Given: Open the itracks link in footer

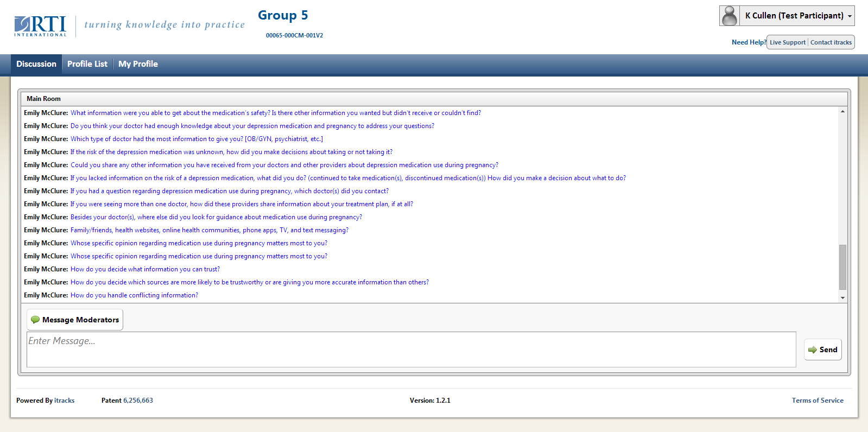Looking at the screenshot, I should click(65, 401).
